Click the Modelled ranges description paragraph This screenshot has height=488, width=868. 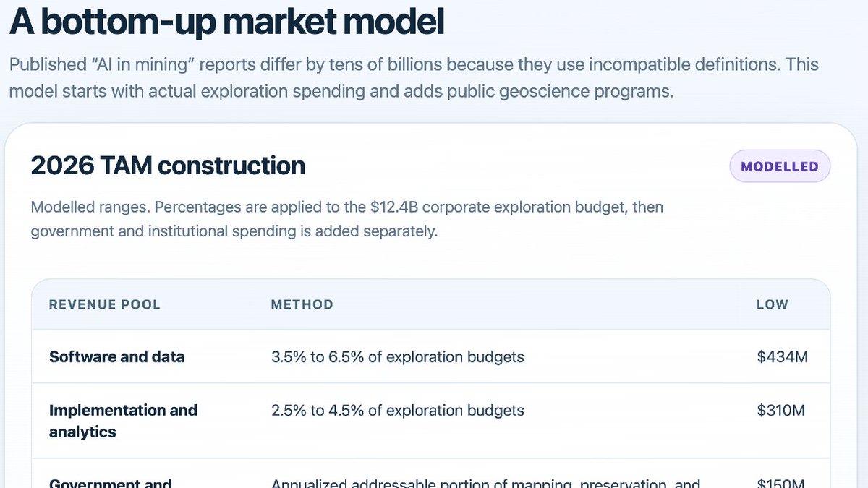[347, 220]
